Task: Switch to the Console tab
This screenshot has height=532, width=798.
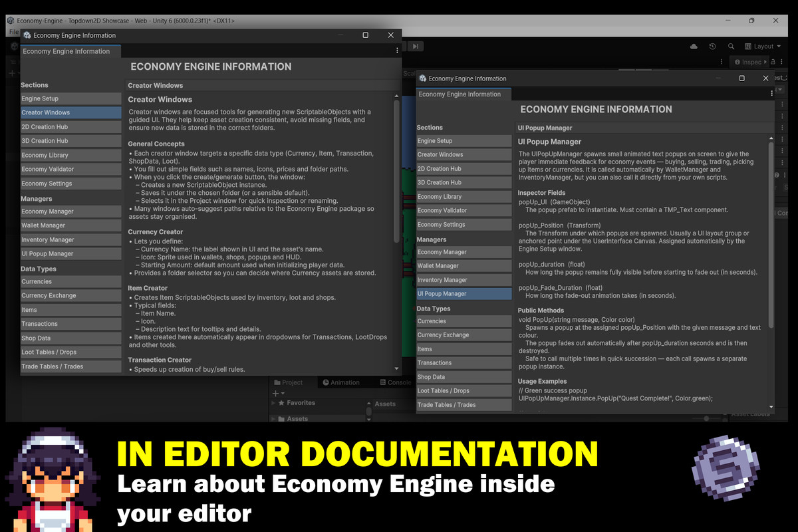Action: [x=395, y=382]
